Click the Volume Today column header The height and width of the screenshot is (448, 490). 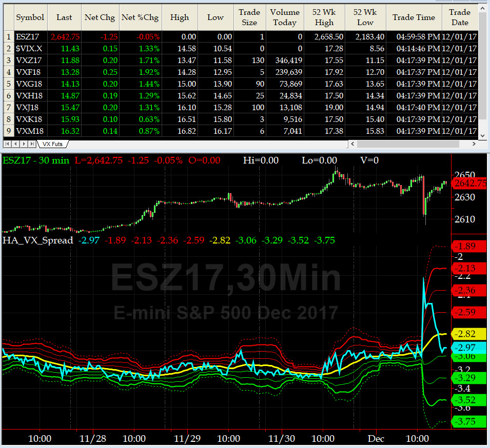click(285, 17)
